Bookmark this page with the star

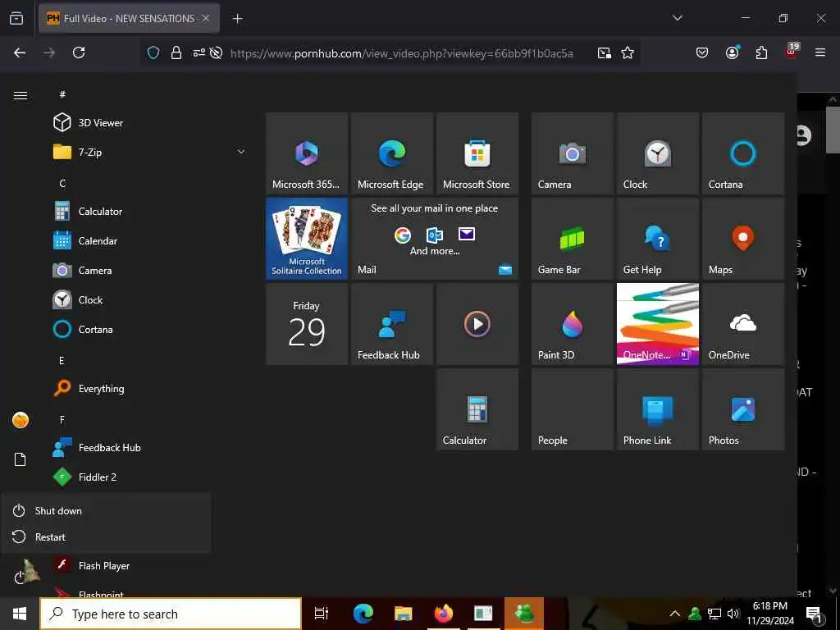coord(628,52)
